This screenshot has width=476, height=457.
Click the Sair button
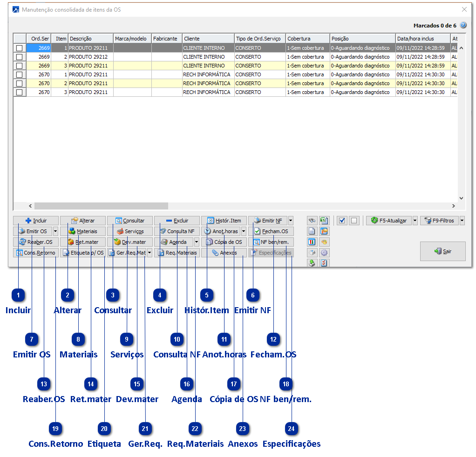[442, 251]
